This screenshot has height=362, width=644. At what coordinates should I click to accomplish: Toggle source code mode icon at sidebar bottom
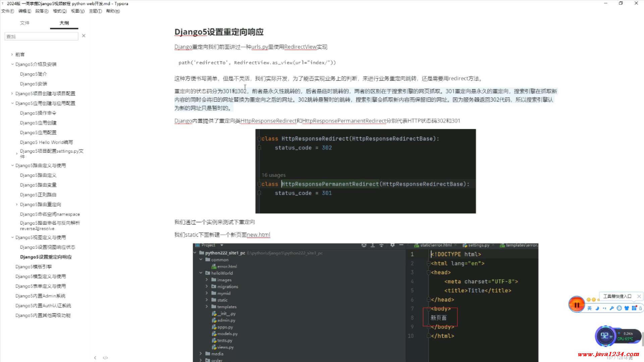[105, 358]
